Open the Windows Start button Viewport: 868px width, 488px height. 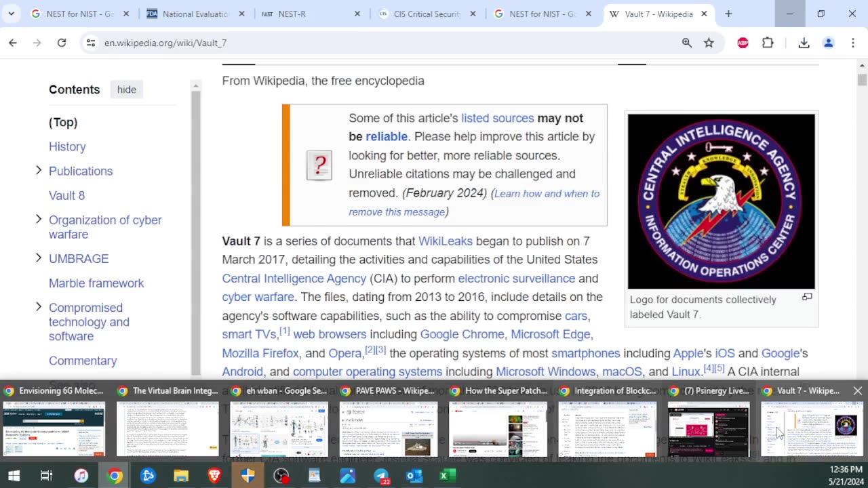click(x=13, y=476)
